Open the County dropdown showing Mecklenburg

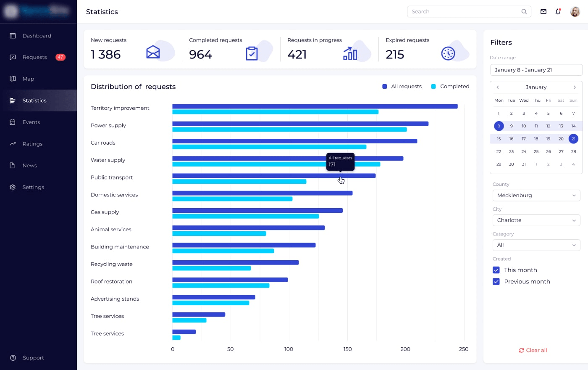536,195
